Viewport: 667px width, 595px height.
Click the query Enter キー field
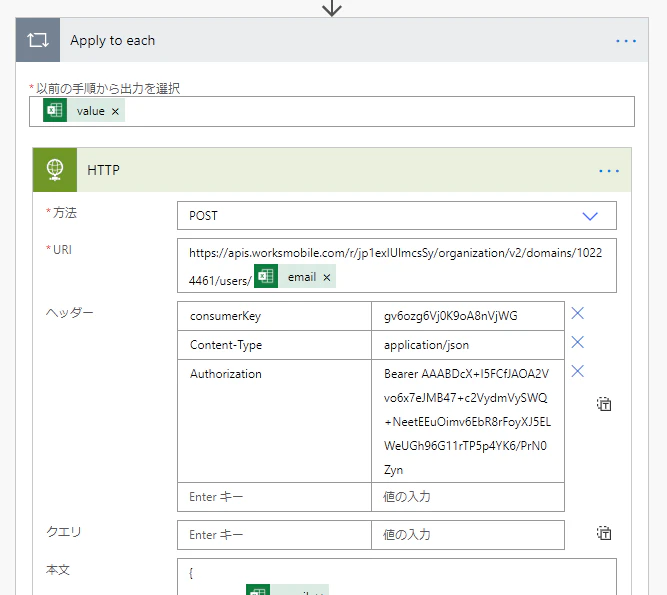coord(274,535)
